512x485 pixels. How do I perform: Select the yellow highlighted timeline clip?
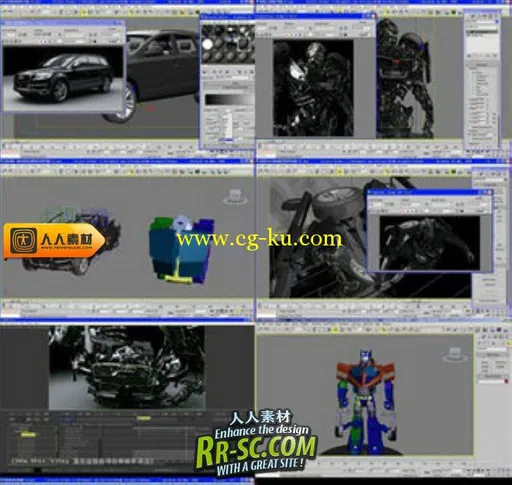(x=144, y=418)
